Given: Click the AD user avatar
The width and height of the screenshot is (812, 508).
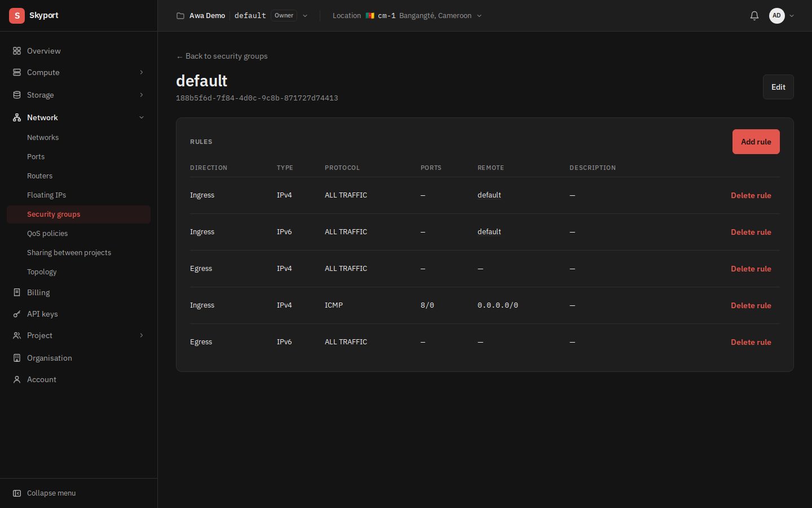Looking at the screenshot, I should [777, 16].
